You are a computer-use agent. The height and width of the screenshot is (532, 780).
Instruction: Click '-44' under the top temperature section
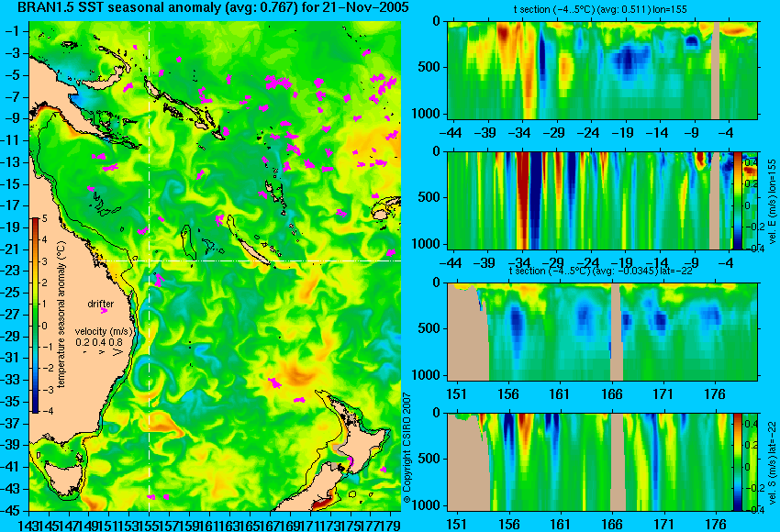pos(451,133)
